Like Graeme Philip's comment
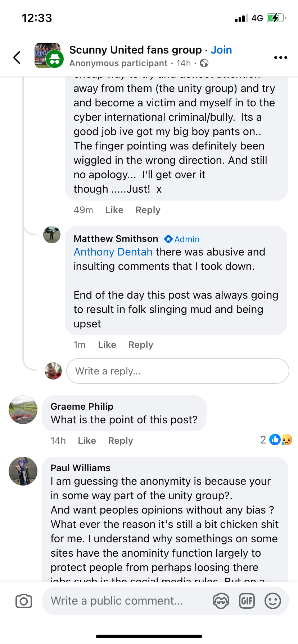Screen dimensions: 298x644 87,441
